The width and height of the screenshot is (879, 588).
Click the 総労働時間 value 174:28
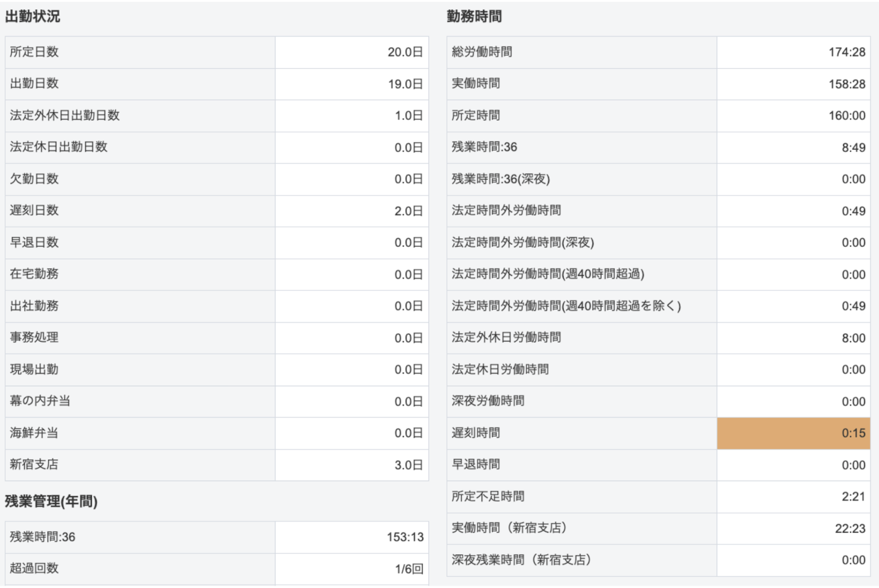click(x=847, y=52)
